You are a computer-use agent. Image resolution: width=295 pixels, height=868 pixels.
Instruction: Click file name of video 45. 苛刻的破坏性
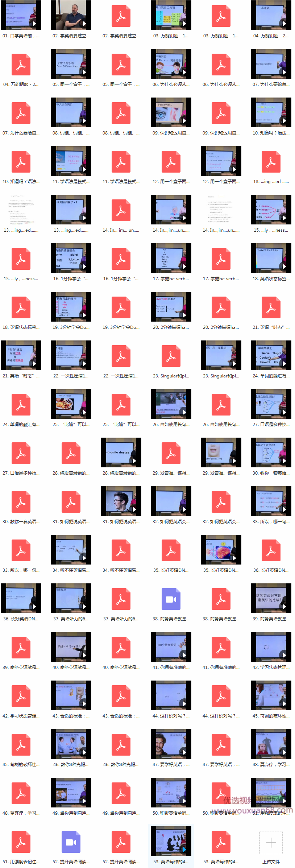[271, 716]
